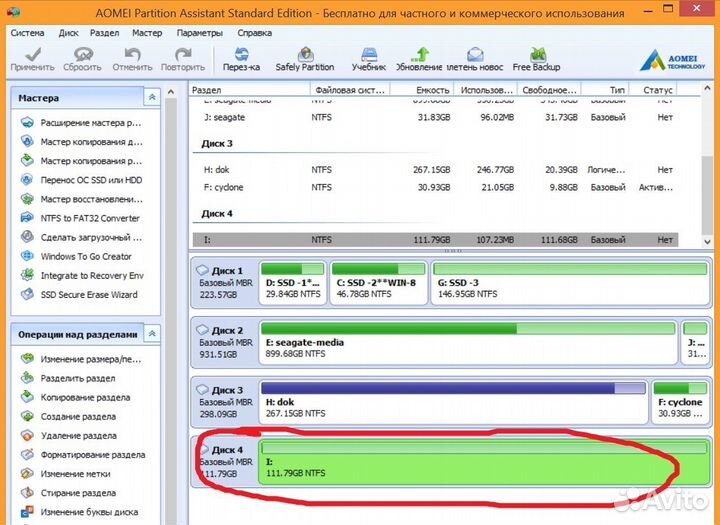
Task: Click the Повторить (redo) arrow icon
Action: [x=182, y=54]
